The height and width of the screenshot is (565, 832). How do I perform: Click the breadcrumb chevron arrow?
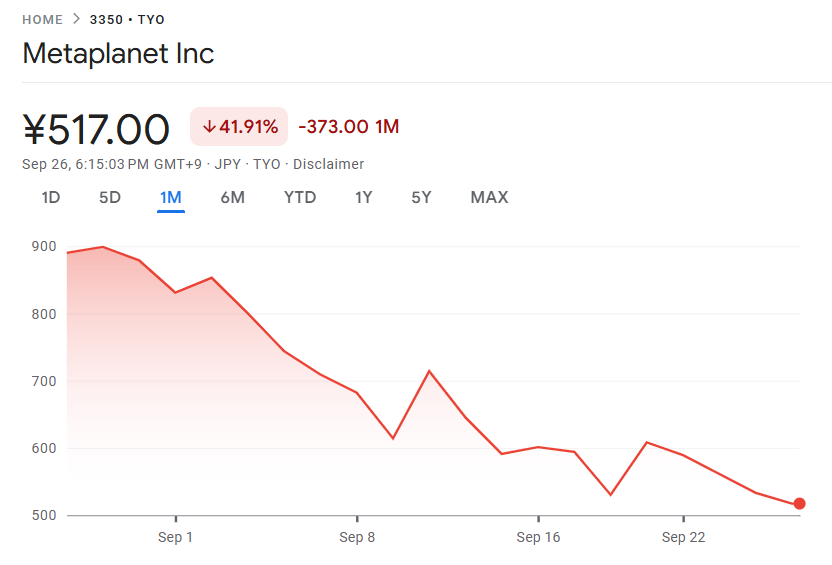[x=76, y=20]
